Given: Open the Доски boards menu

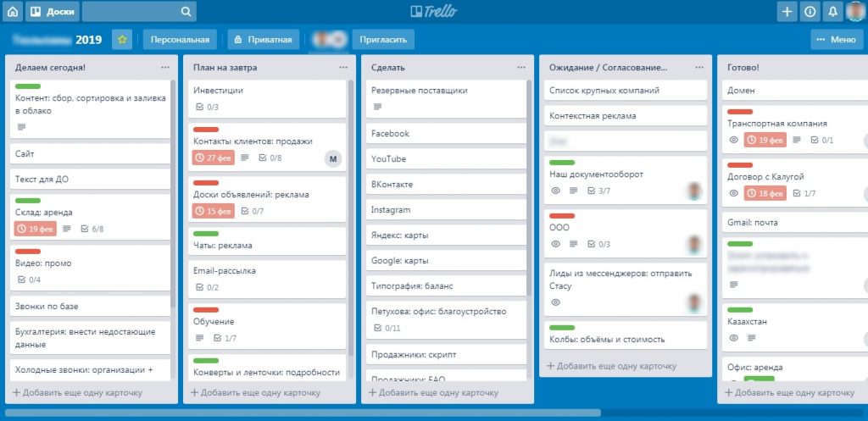Looking at the screenshot, I should [53, 11].
